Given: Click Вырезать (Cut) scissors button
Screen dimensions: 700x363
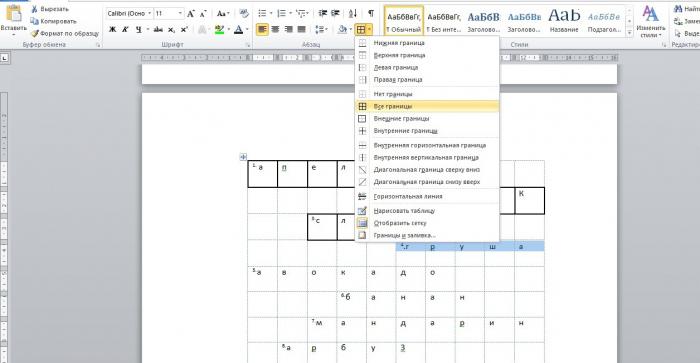Looking at the screenshot, I should tap(50, 9).
